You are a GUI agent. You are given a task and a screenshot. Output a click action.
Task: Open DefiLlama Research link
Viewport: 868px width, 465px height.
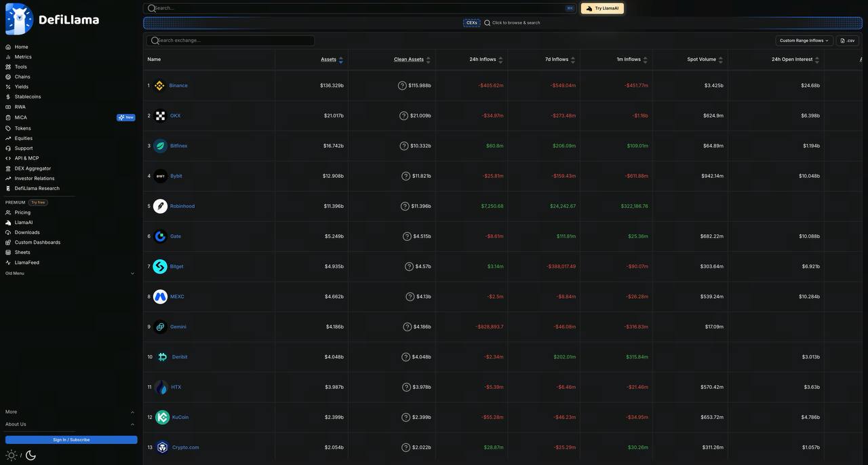click(x=37, y=188)
